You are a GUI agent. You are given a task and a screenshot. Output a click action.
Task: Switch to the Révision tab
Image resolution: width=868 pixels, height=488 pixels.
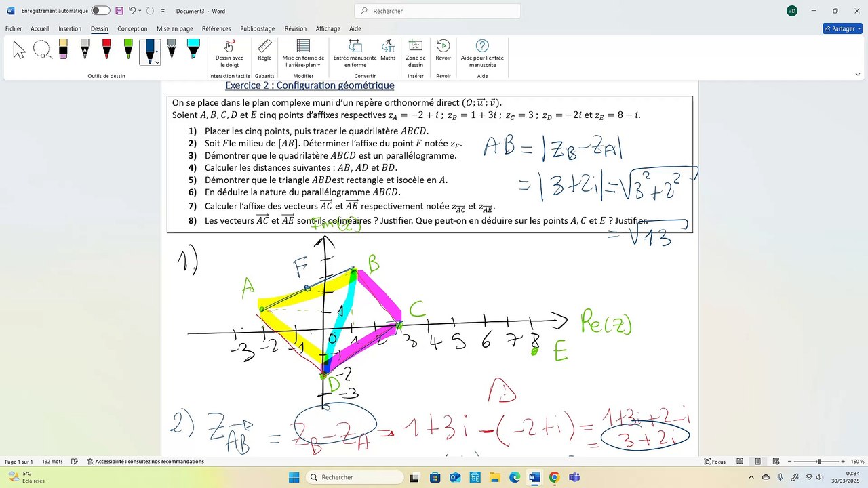click(x=296, y=28)
